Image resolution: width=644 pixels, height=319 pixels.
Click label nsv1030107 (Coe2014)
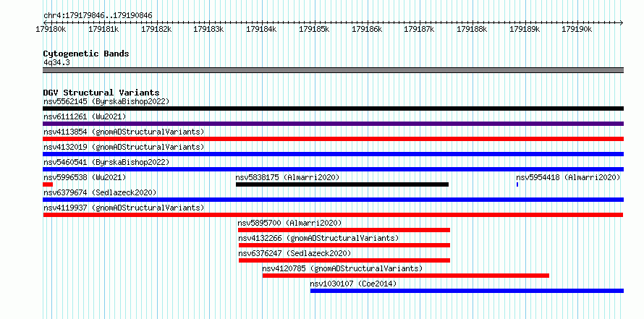353,284
